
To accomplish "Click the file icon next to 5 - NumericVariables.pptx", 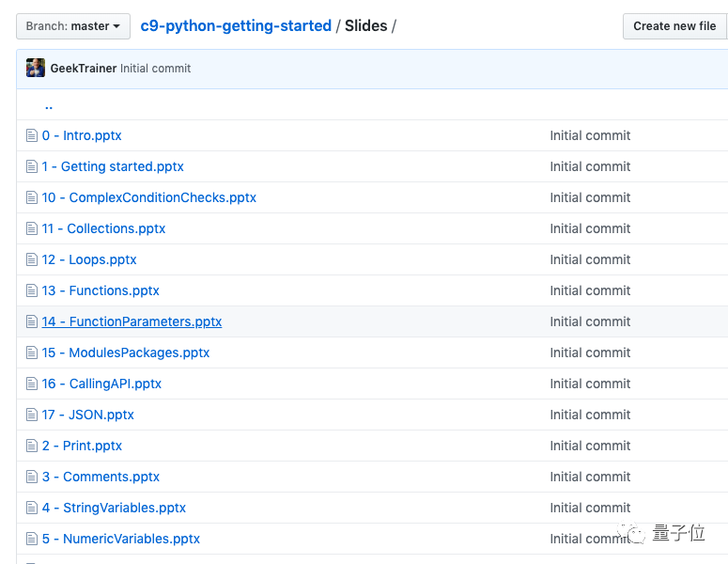I will pos(32,539).
